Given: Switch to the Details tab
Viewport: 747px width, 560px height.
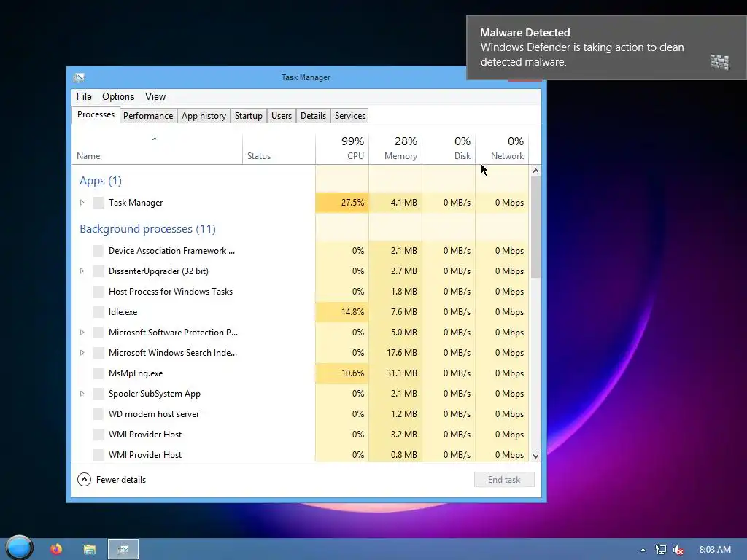Looking at the screenshot, I should 313,116.
